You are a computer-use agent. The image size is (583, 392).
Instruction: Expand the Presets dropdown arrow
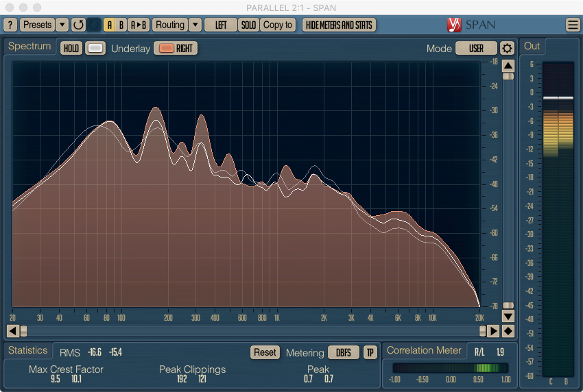coord(62,25)
